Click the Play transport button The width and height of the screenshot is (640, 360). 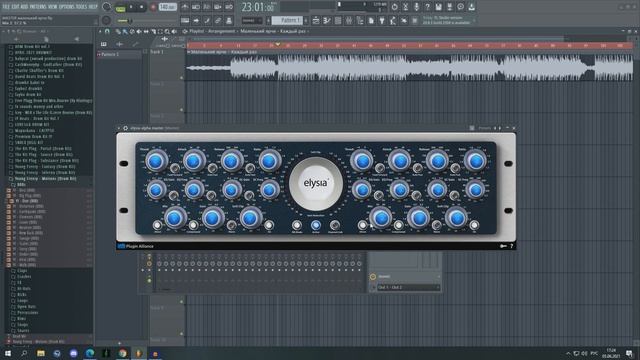(x=131, y=7)
